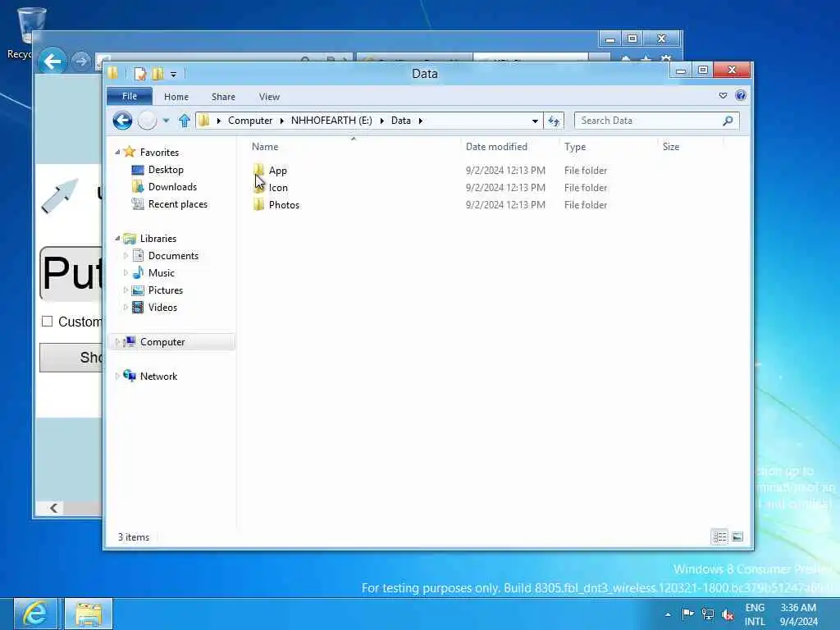This screenshot has width=840, height=630.
Task: Click Forward arrow in the background browser window
Action: (x=81, y=62)
